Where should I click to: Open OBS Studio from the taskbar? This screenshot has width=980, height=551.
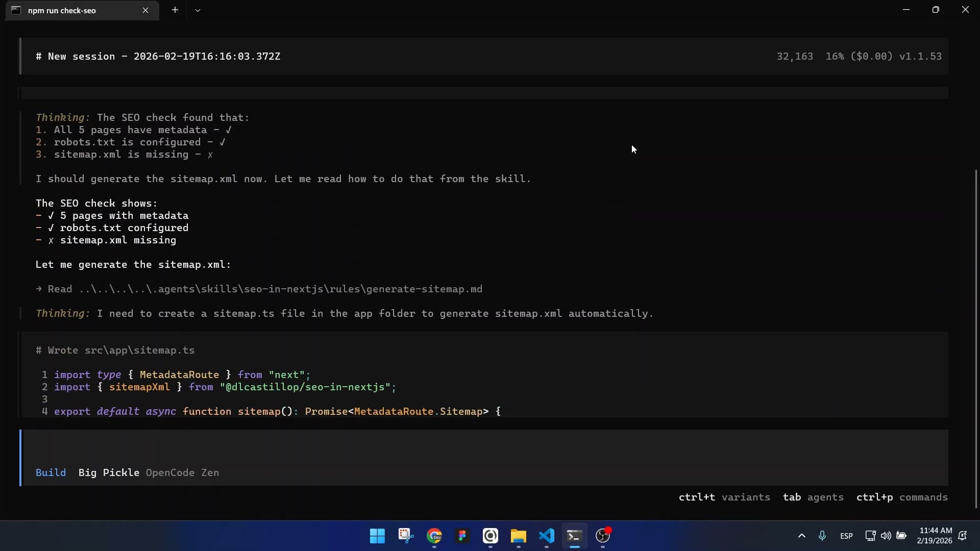tap(603, 536)
